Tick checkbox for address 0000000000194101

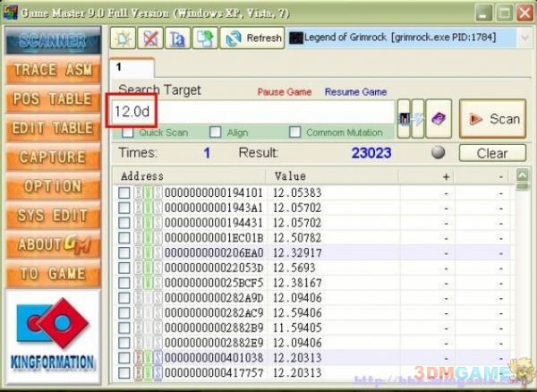tap(124, 192)
